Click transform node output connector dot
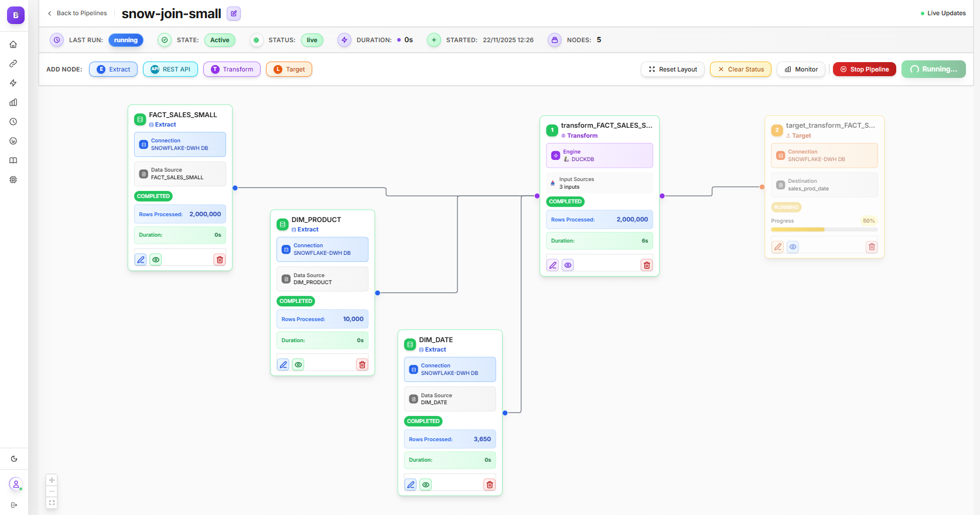Screen dimensions: 980x515 [x=662, y=196]
